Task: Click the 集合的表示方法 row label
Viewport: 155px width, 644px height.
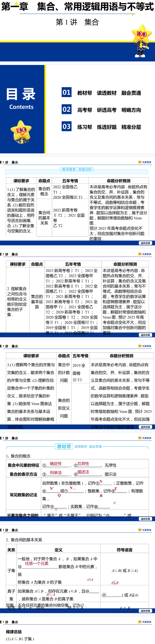Action: pyautogui.click(x=24, y=474)
